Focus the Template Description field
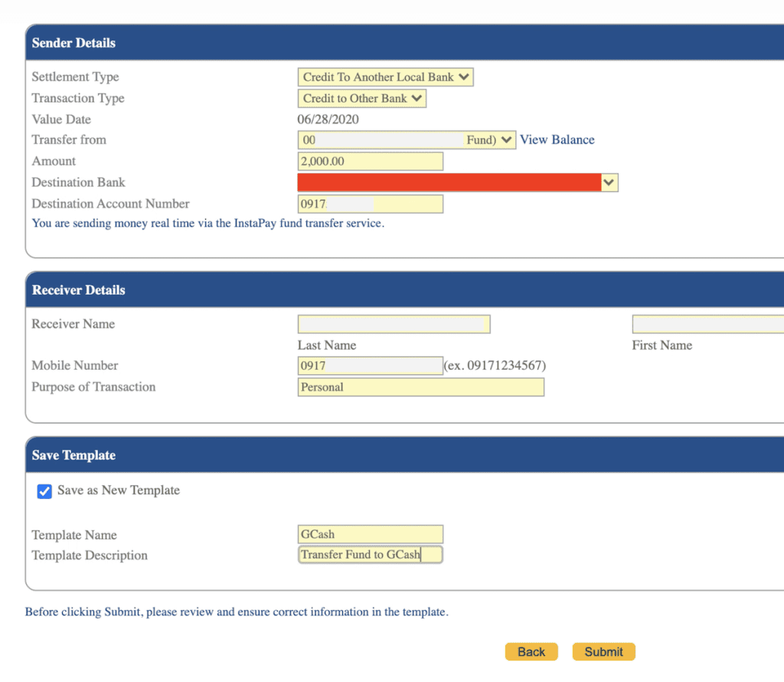The height and width of the screenshot is (682, 784). point(370,555)
